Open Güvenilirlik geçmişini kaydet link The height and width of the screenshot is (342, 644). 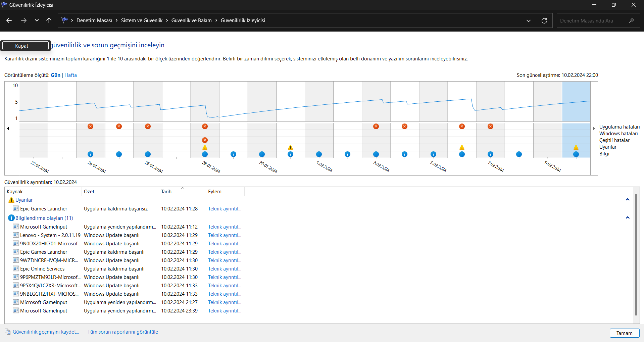[x=46, y=332]
